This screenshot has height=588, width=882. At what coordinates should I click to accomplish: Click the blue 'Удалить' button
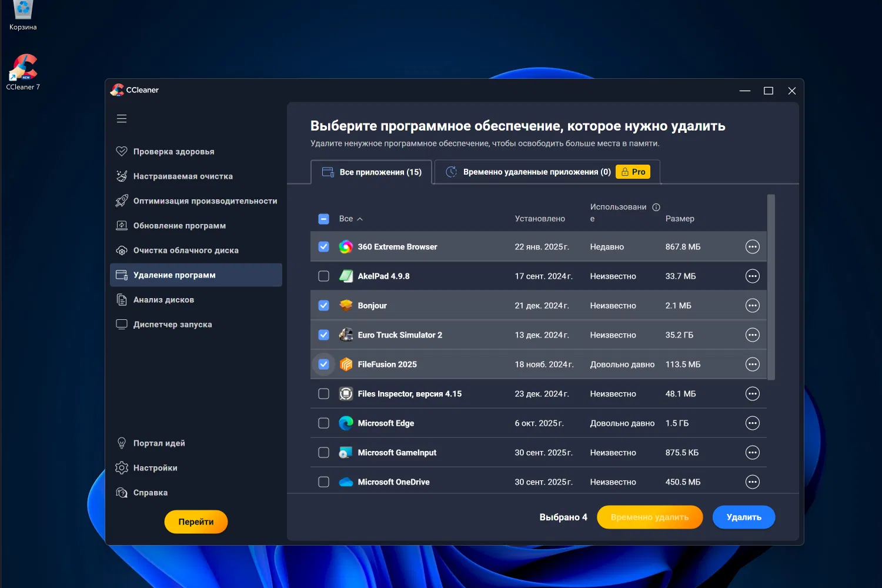click(744, 517)
